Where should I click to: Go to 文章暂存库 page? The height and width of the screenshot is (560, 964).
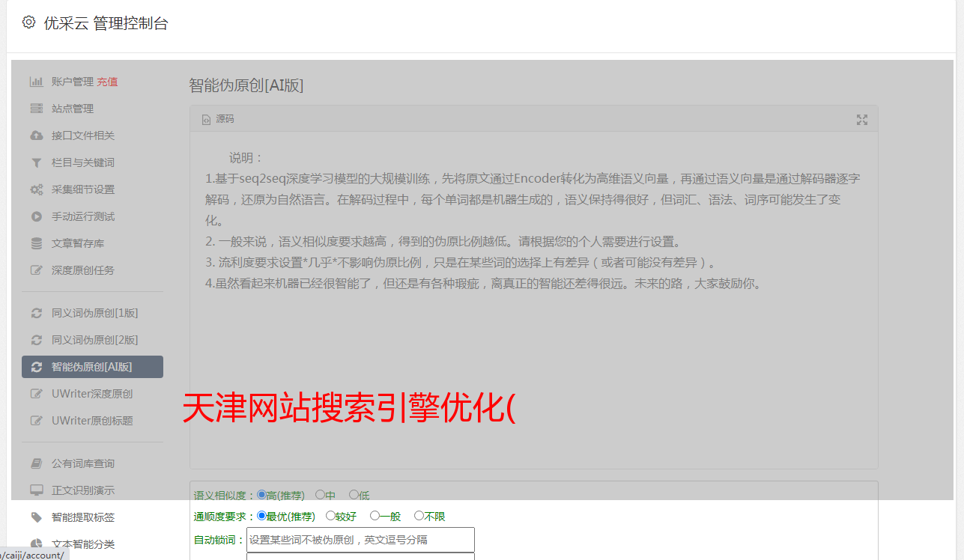(78, 243)
